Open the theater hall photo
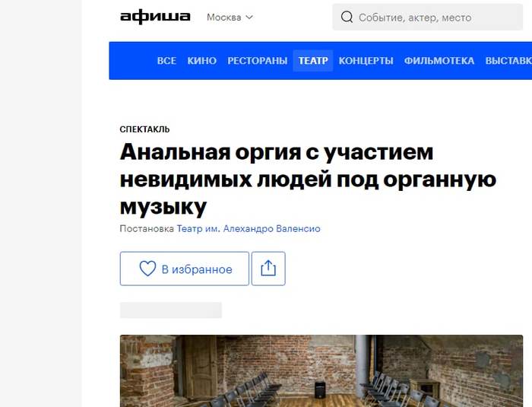This screenshot has height=407, width=532. (321, 371)
